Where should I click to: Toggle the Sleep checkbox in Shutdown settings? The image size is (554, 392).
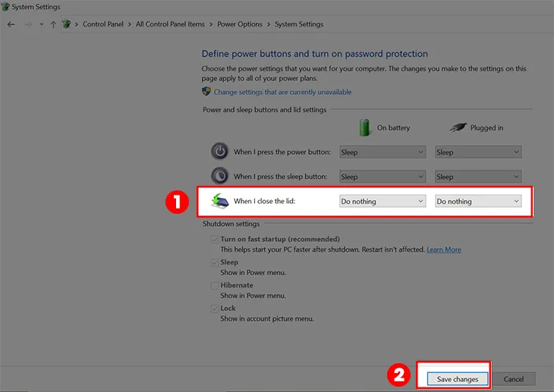(215, 262)
